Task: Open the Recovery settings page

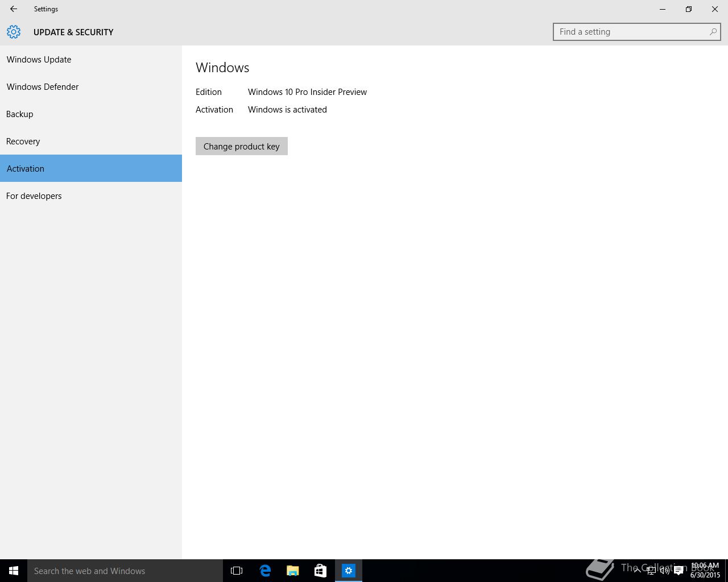Action: coord(91,141)
